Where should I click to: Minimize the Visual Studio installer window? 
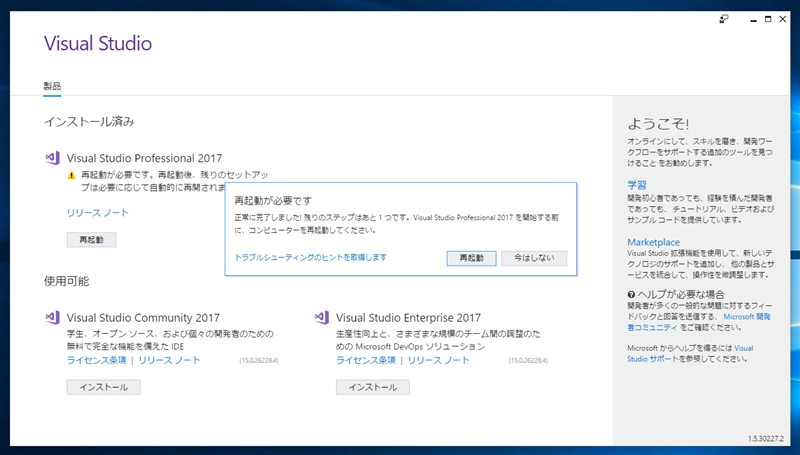tap(753, 20)
